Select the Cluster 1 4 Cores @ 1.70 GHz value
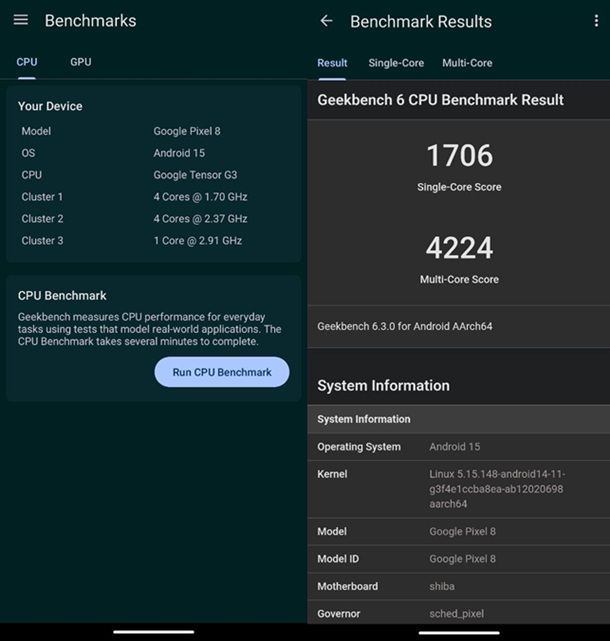The image size is (610, 641). 200,197
